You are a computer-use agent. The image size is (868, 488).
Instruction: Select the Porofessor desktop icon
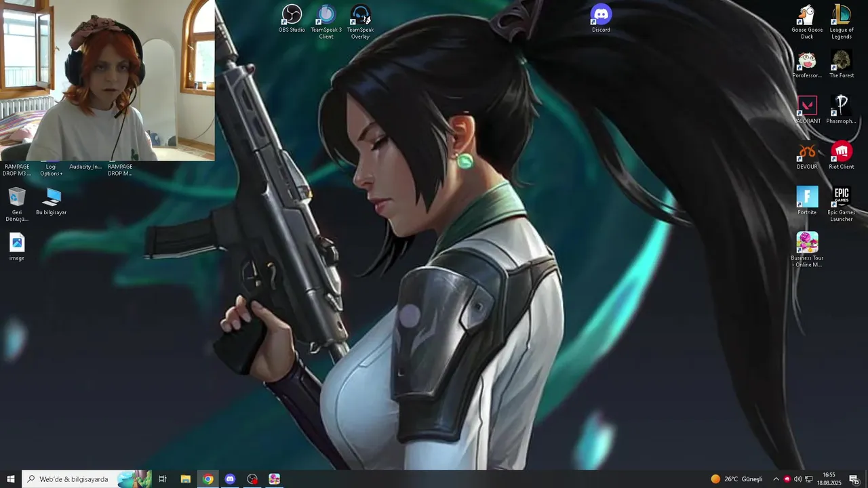coord(807,64)
